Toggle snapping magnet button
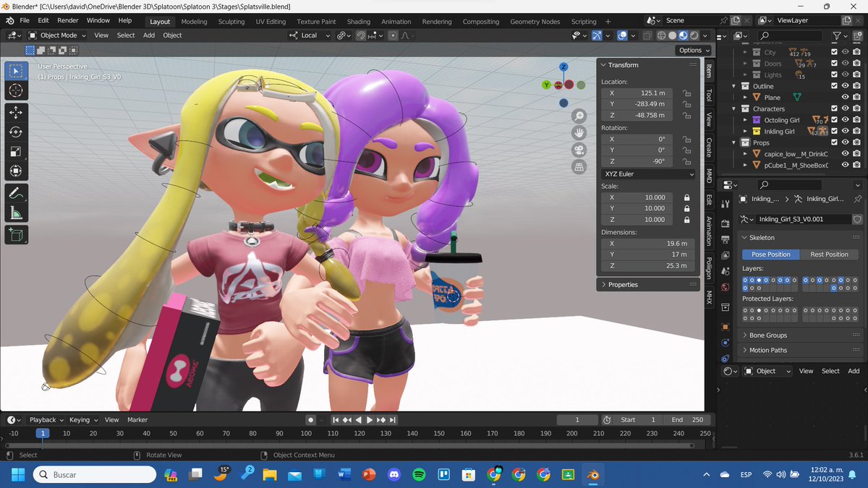Viewport: 868px width, 488px height. (x=361, y=35)
